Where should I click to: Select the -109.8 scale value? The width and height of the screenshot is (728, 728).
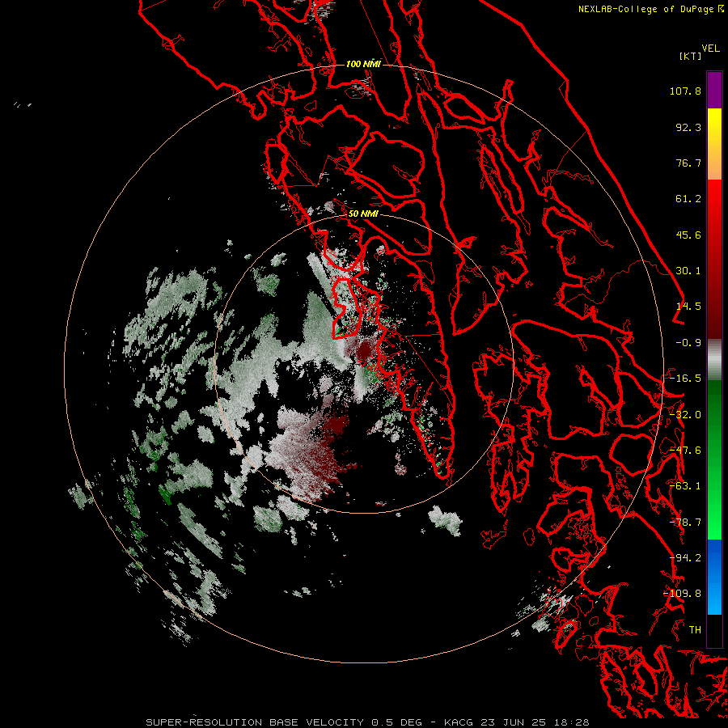[x=682, y=594]
